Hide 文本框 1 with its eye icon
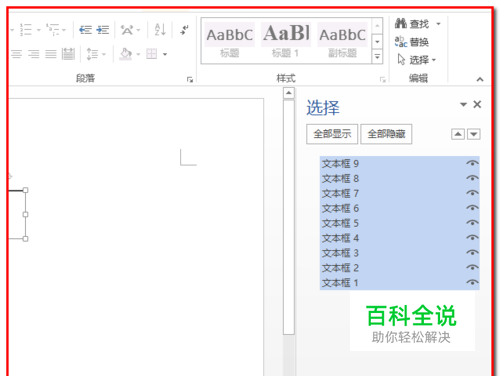This screenshot has width=500, height=376. (472, 282)
